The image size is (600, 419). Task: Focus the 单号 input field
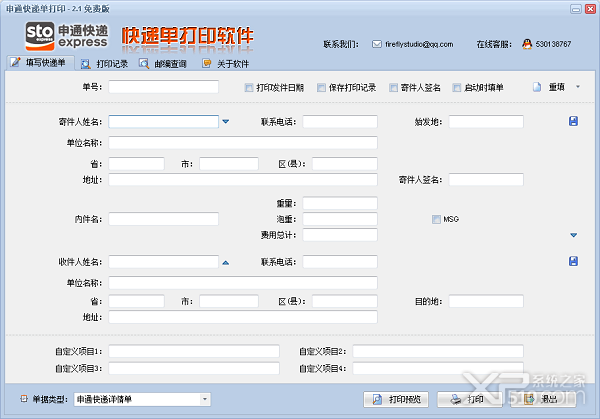coord(163,87)
